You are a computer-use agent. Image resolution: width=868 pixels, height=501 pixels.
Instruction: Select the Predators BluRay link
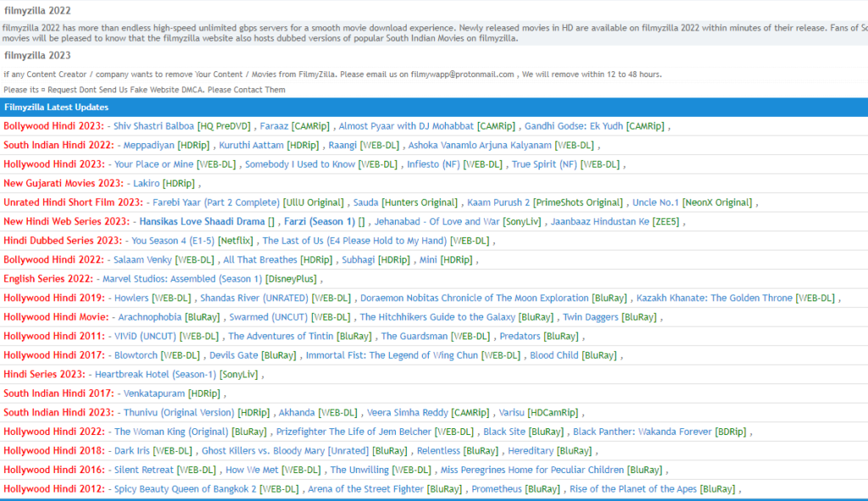(520, 336)
